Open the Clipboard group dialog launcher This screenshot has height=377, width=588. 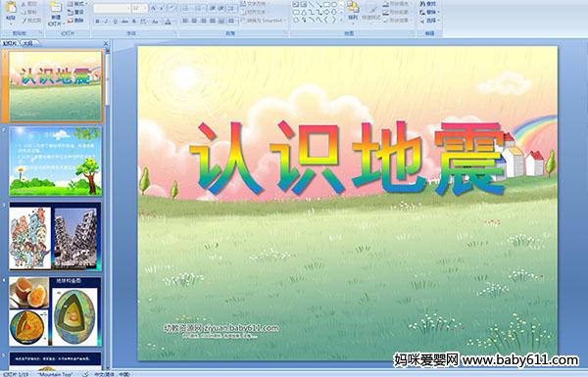point(40,33)
